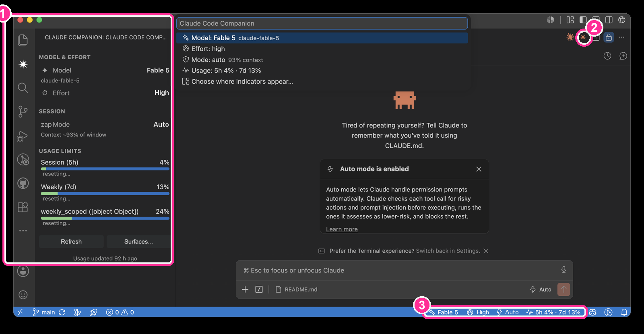Open the Extensions view in the activity bar
This screenshot has height=334, width=644.
pos(23,207)
